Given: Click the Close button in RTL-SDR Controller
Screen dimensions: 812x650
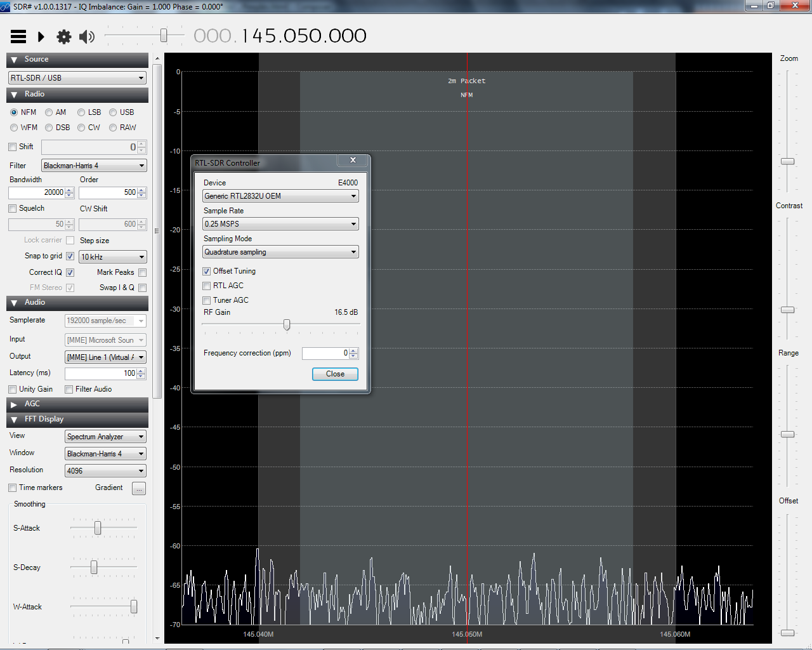Looking at the screenshot, I should click(x=335, y=374).
